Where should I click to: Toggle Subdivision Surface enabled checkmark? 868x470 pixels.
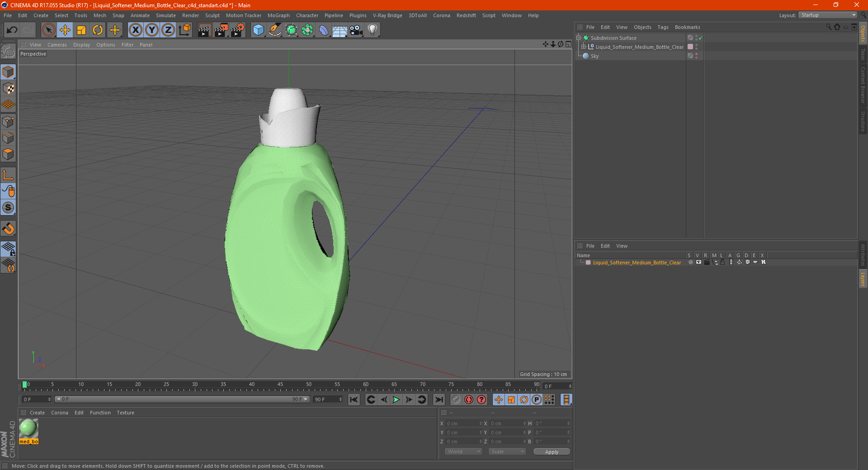pos(700,38)
